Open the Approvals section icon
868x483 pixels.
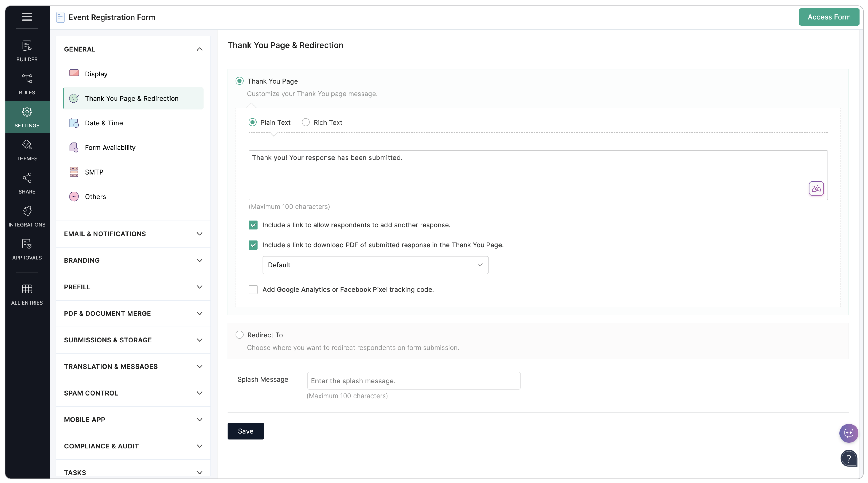[x=27, y=249]
